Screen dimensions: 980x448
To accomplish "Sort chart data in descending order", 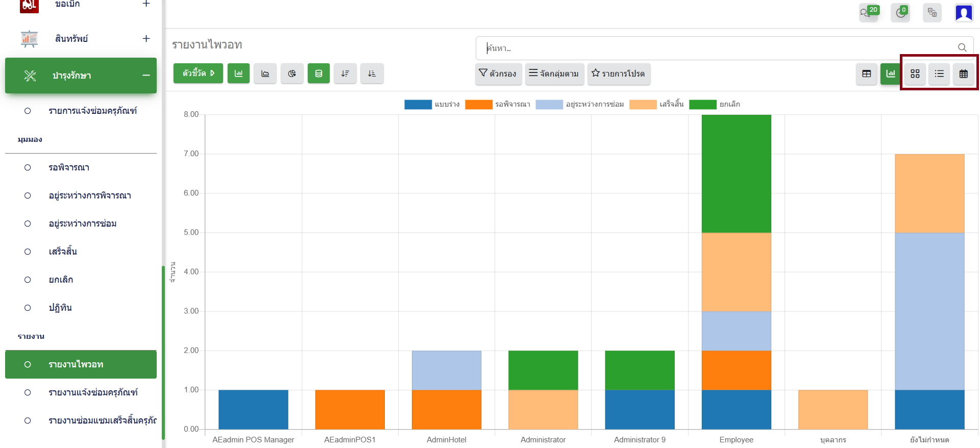I will click(345, 73).
